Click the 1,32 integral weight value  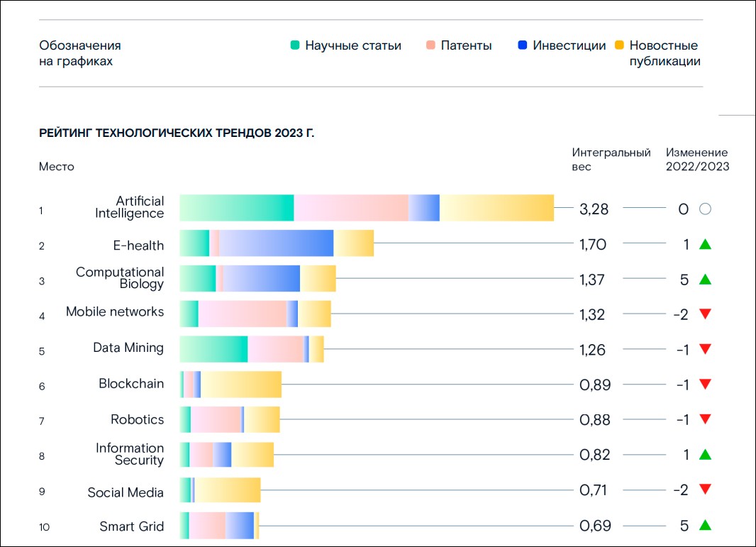point(592,314)
